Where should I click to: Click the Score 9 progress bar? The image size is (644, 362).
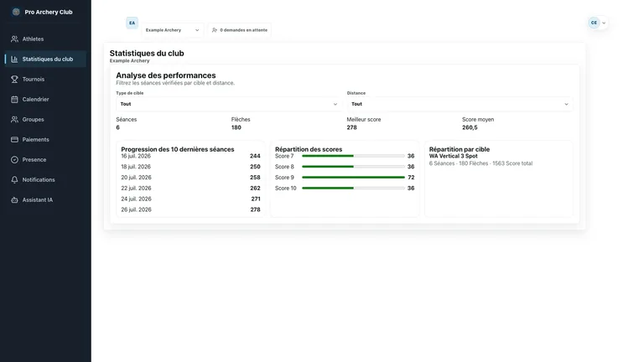353,178
